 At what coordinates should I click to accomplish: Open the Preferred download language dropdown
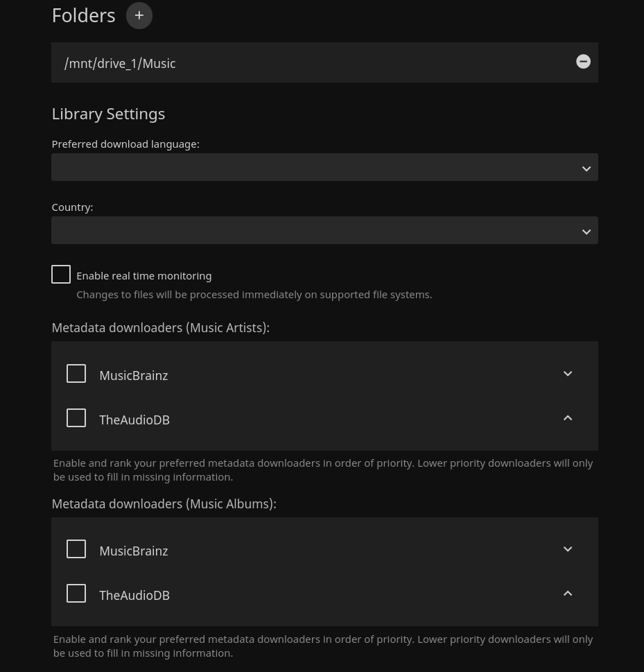click(324, 168)
